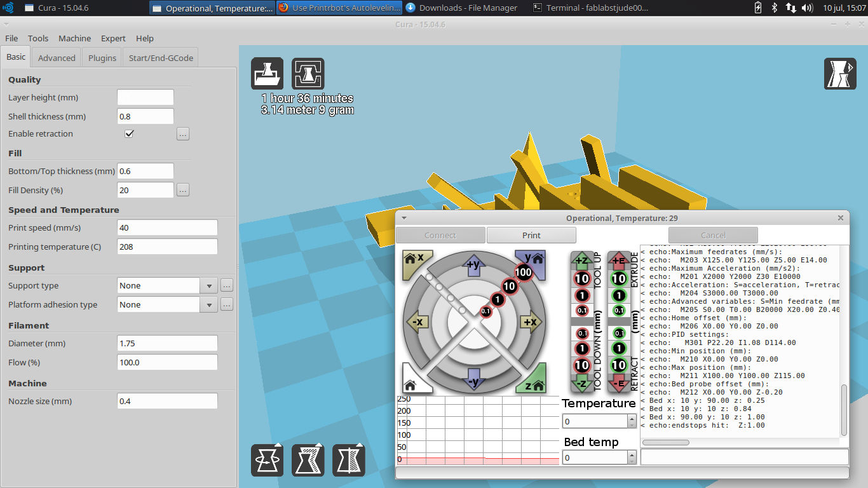Move tool up 10 mm
This screenshot has width=868, height=488.
[x=582, y=278]
